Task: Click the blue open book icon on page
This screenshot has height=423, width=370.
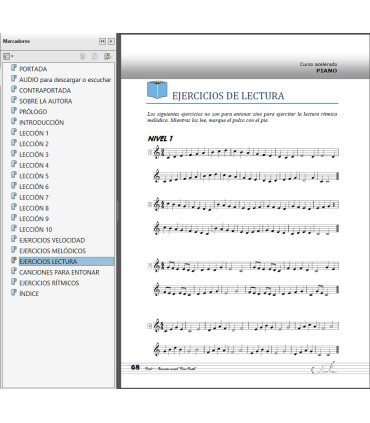Action: 157,90
